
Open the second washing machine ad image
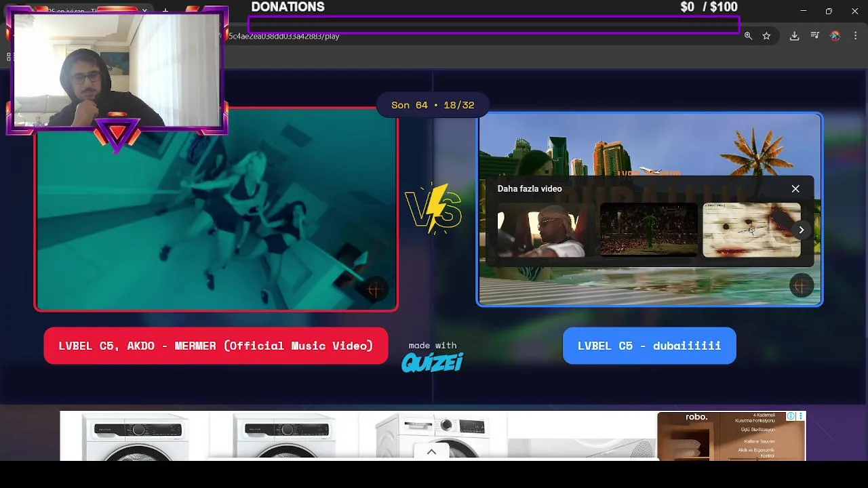pos(285,436)
